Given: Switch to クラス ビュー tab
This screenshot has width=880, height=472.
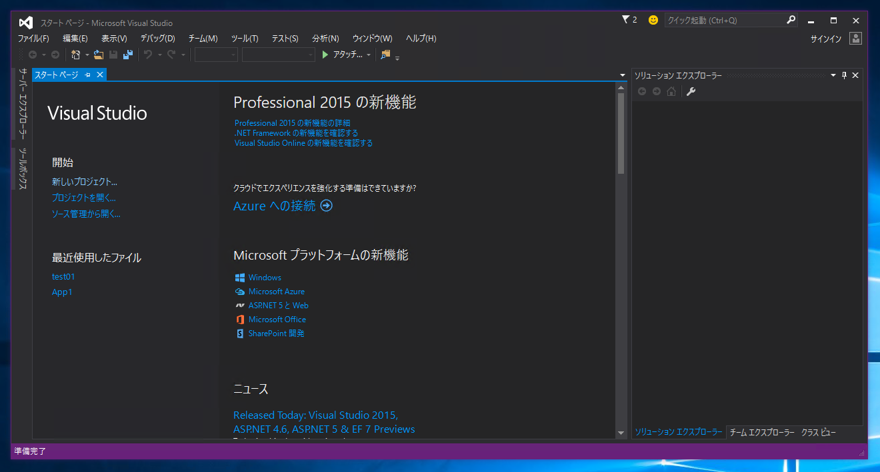Looking at the screenshot, I should tap(818, 432).
